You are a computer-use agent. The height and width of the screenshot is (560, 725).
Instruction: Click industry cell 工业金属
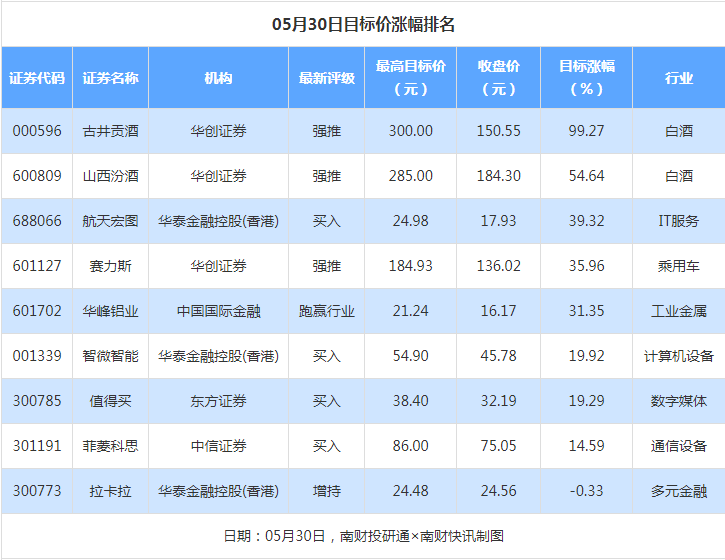pos(679,311)
